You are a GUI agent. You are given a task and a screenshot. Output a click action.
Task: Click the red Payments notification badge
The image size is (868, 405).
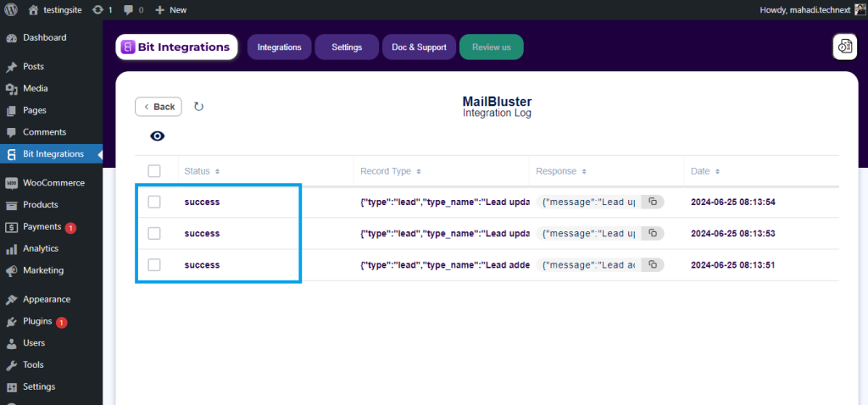(x=70, y=228)
